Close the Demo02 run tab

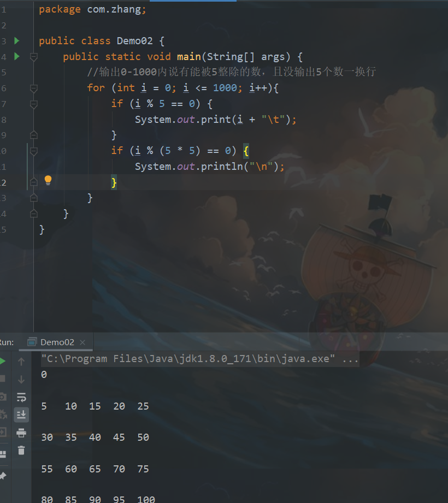pos(82,342)
